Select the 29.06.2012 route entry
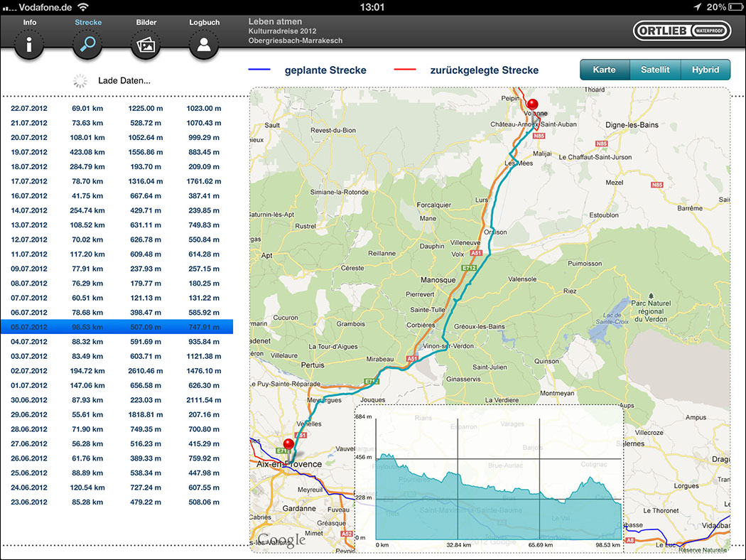Image resolution: width=746 pixels, height=560 pixels. 117,414
